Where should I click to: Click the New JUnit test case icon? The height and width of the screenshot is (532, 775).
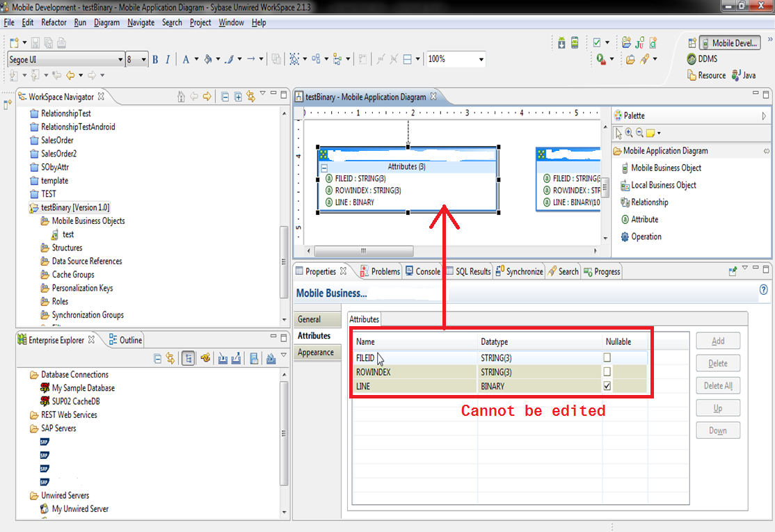(639, 43)
